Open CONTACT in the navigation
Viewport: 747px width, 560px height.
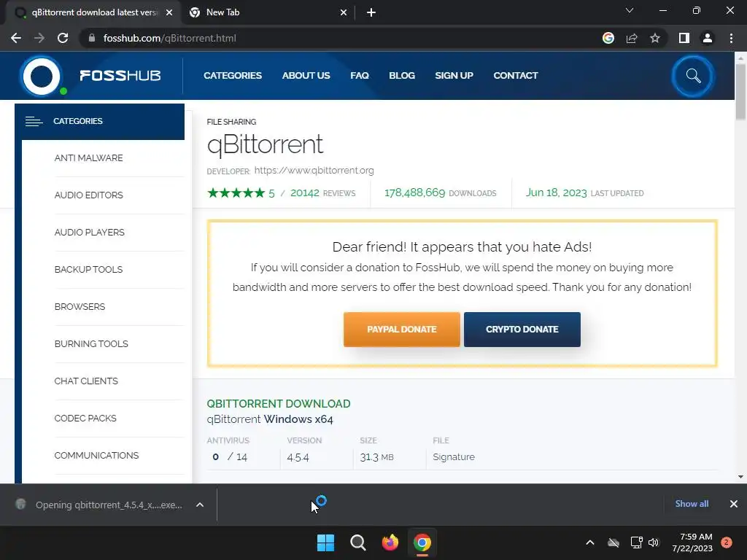click(x=516, y=76)
